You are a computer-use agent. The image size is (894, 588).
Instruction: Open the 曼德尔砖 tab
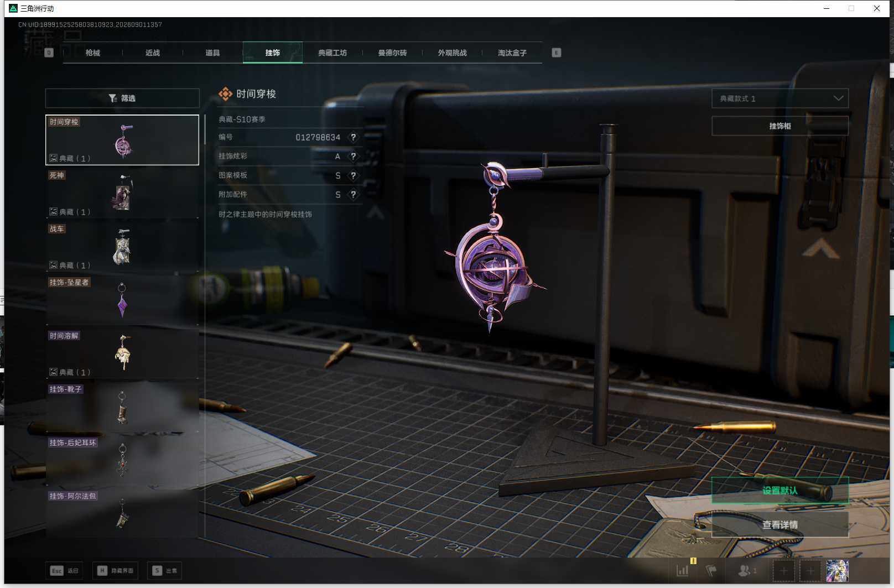pos(392,53)
